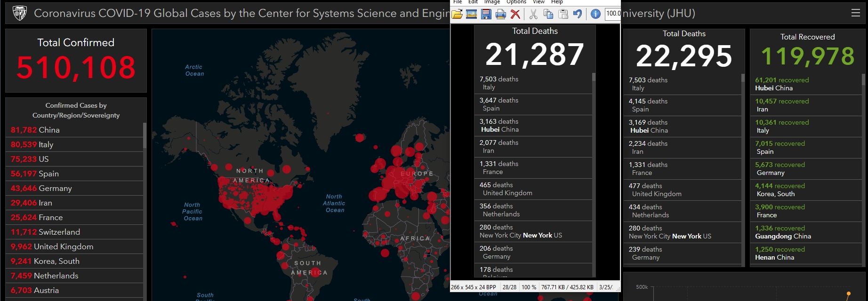Click the Johns Hopkins shield logo
This screenshot has width=868, height=301.
click(19, 13)
